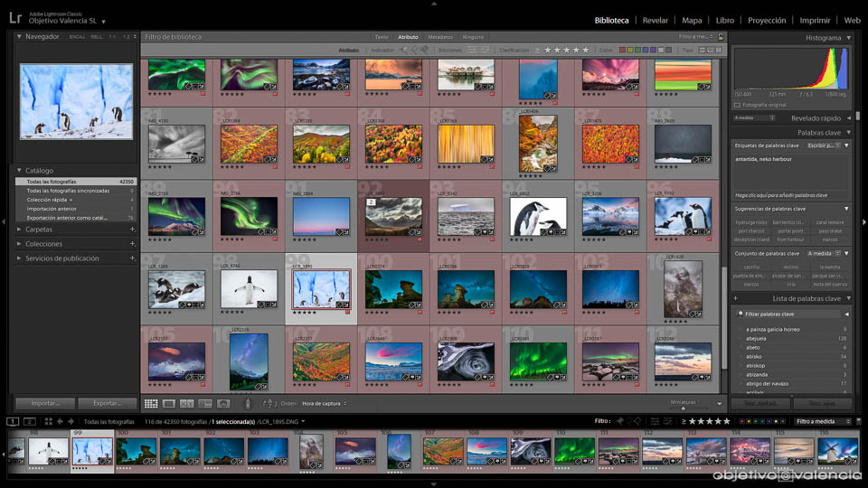868x488 pixels.
Task: Filter by videos in the Tipo section
Action: coord(719,50)
